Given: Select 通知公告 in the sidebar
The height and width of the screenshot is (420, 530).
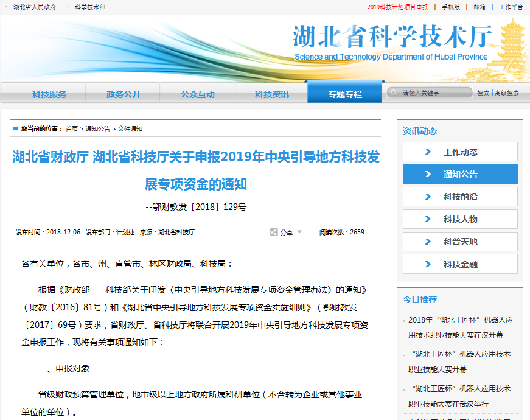Looking at the screenshot, I should pos(460,174).
